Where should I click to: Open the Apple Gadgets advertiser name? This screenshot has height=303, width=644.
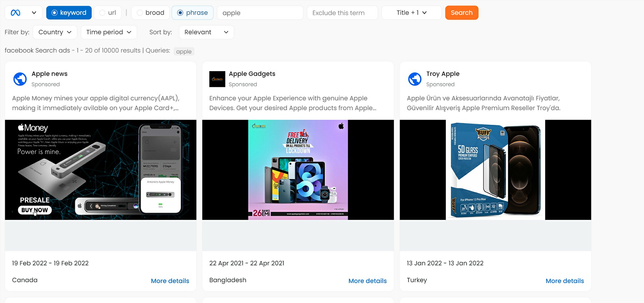tap(252, 74)
